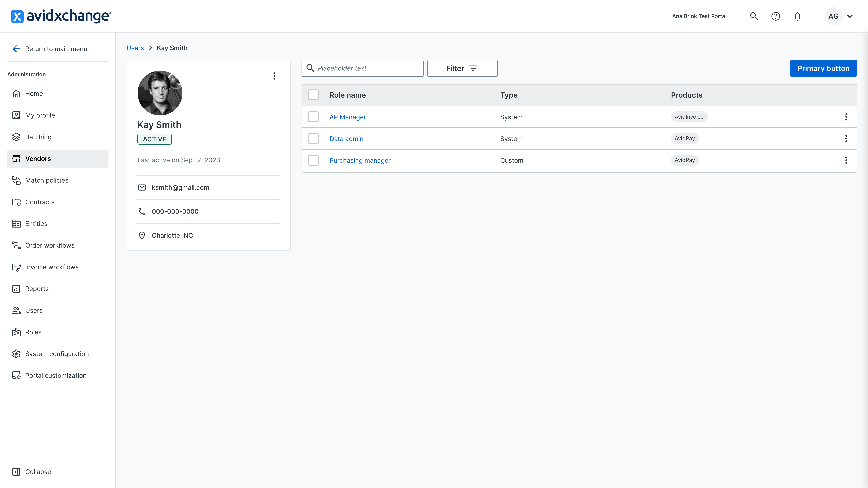
Task: Click the location pin icon
Action: [142, 235]
